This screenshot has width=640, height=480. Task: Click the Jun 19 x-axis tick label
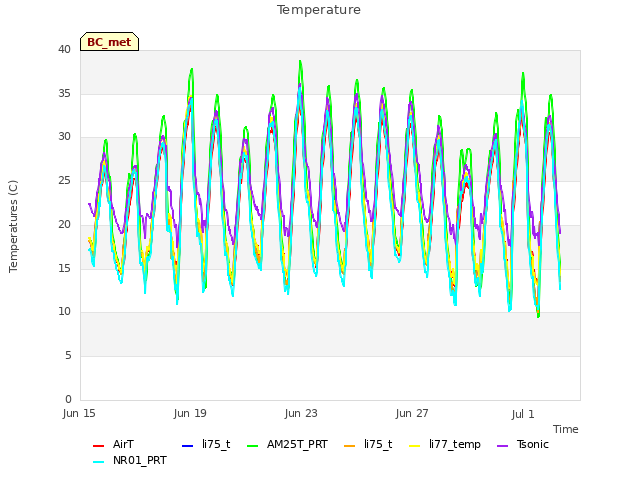[x=190, y=413]
